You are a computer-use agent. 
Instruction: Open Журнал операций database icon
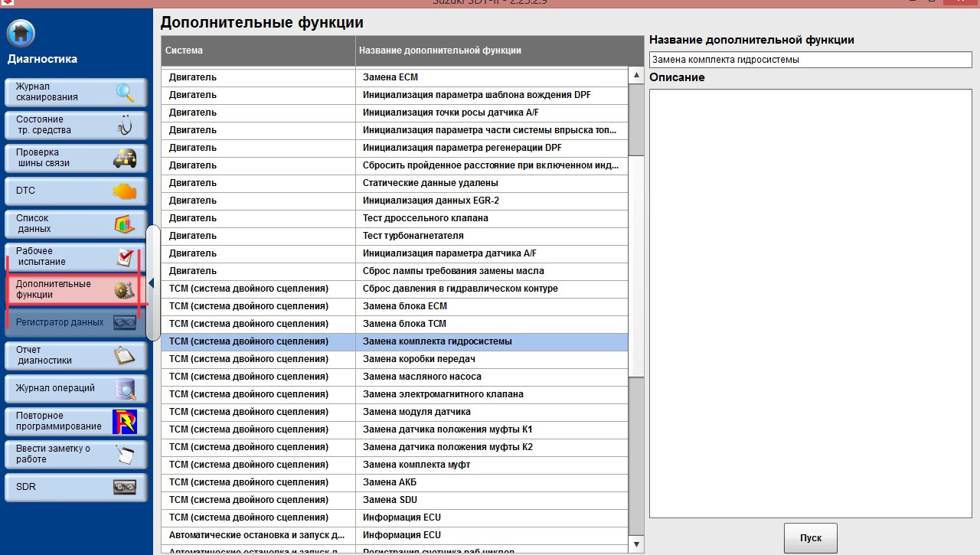click(x=125, y=389)
